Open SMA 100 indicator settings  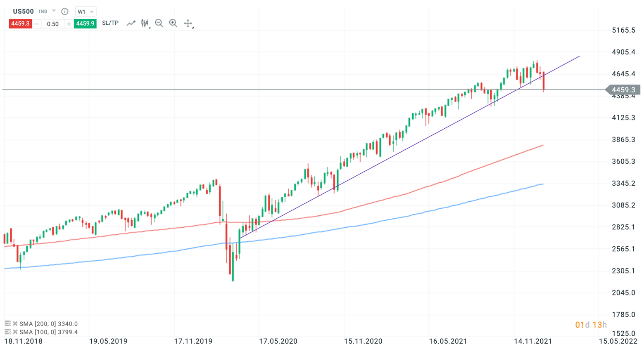[x=7, y=332]
